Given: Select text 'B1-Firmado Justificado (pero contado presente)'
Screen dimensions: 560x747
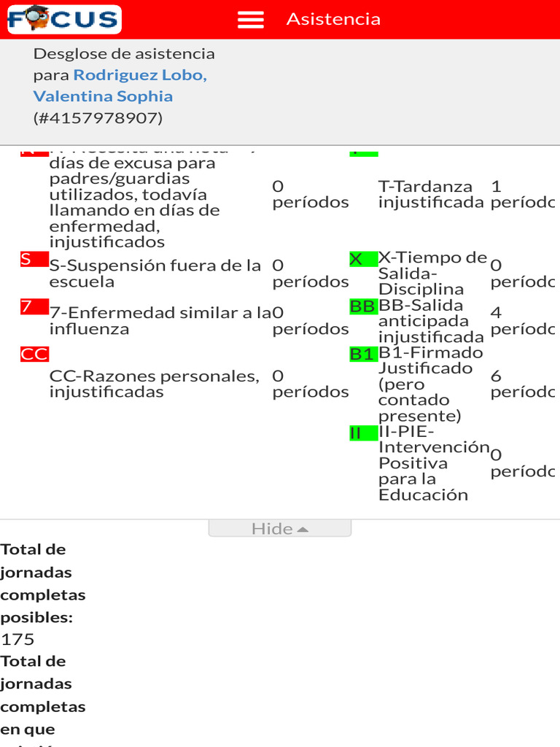Looking at the screenshot, I should coord(430,384).
